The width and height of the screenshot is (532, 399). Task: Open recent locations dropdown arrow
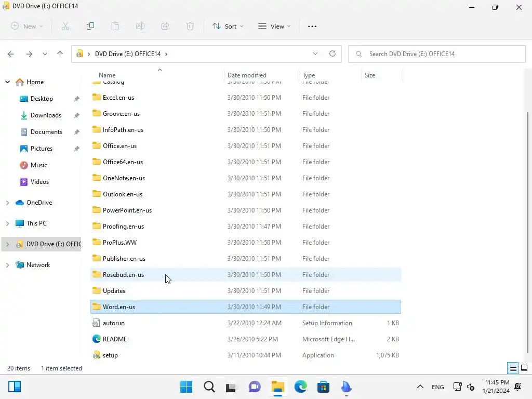click(x=45, y=54)
